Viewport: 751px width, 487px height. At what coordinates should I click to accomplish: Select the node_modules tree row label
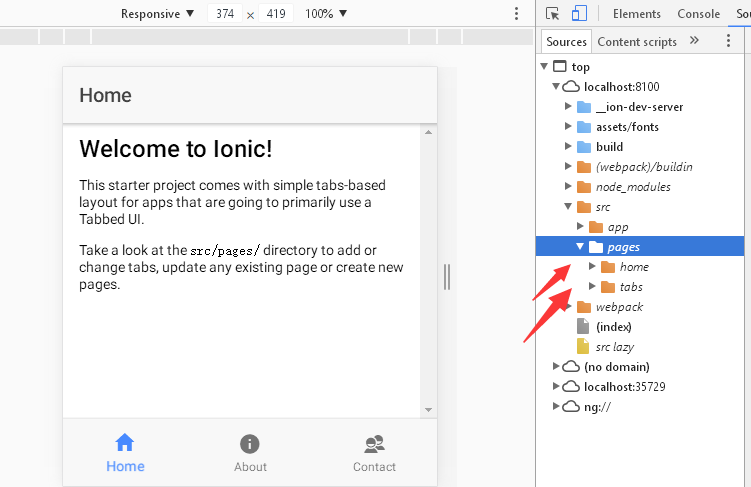pyautogui.click(x=633, y=187)
